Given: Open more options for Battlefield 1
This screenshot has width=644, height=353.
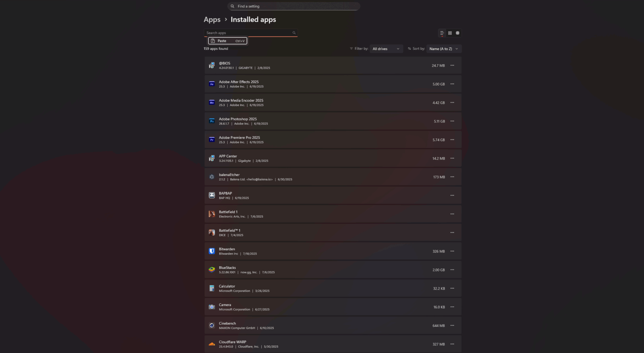Looking at the screenshot, I should (x=452, y=214).
